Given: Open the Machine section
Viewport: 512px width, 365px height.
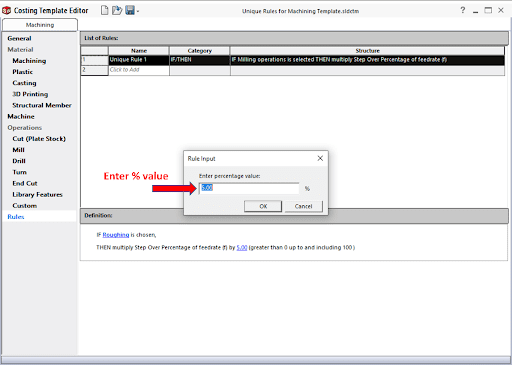Looking at the screenshot, I should tap(21, 116).
